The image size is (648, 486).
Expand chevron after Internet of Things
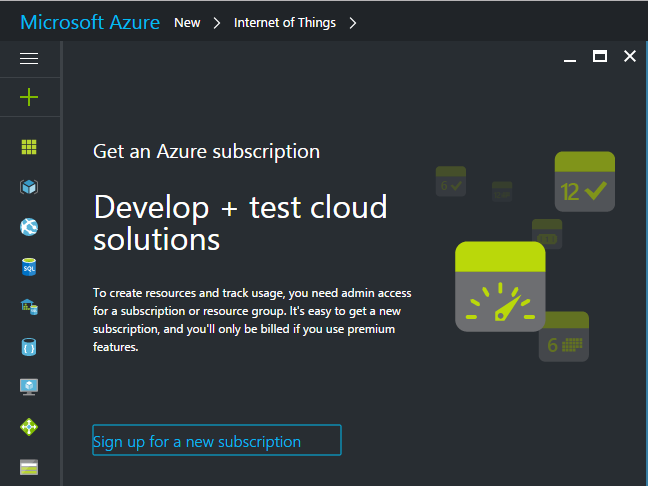coord(353,22)
